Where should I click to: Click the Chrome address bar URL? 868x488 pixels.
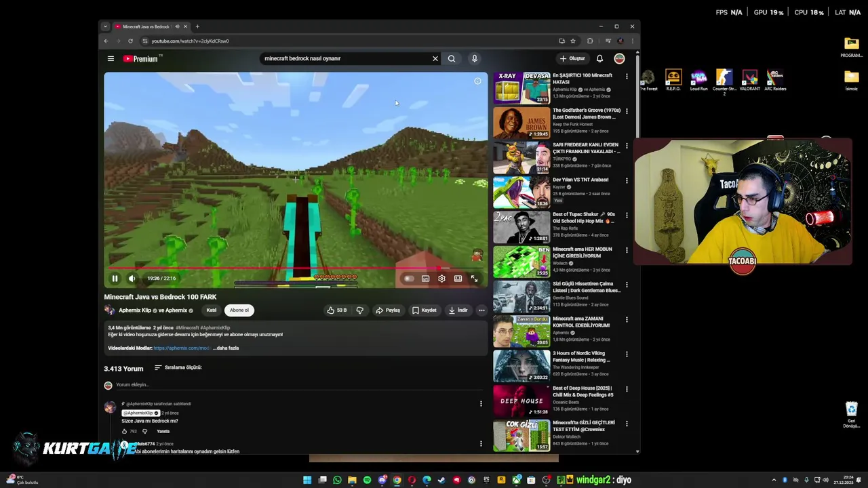tap(190, 41)
